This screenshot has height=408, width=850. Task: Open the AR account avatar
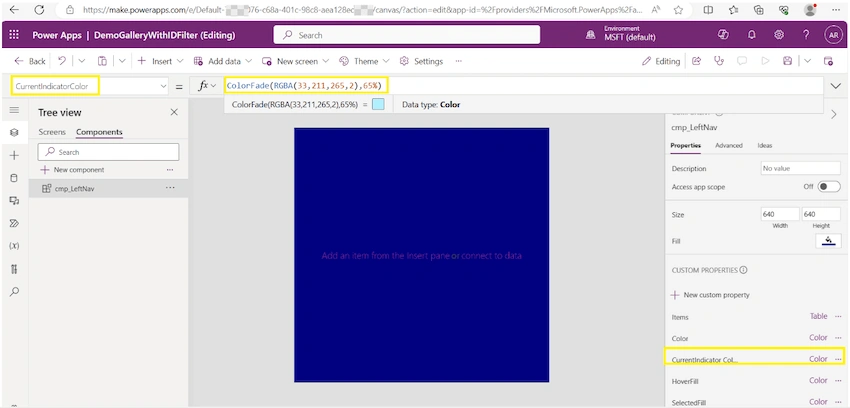point(833,35)
